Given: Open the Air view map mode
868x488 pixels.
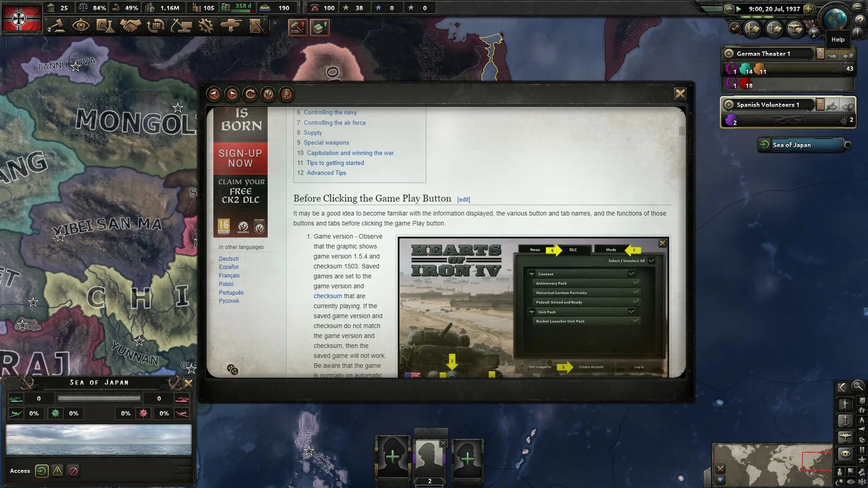Looking at the screenshot, I should pyautogui.click(x=845, y=437).
